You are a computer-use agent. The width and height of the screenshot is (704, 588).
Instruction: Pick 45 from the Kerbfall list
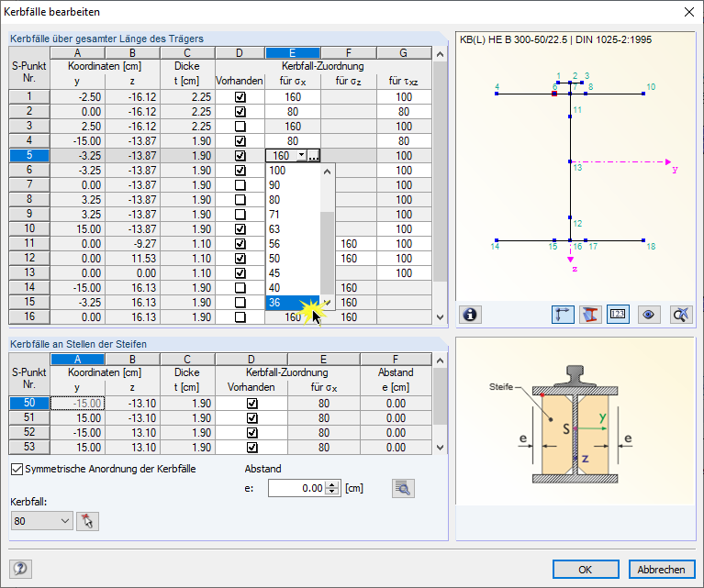click(x=294, y=273)
